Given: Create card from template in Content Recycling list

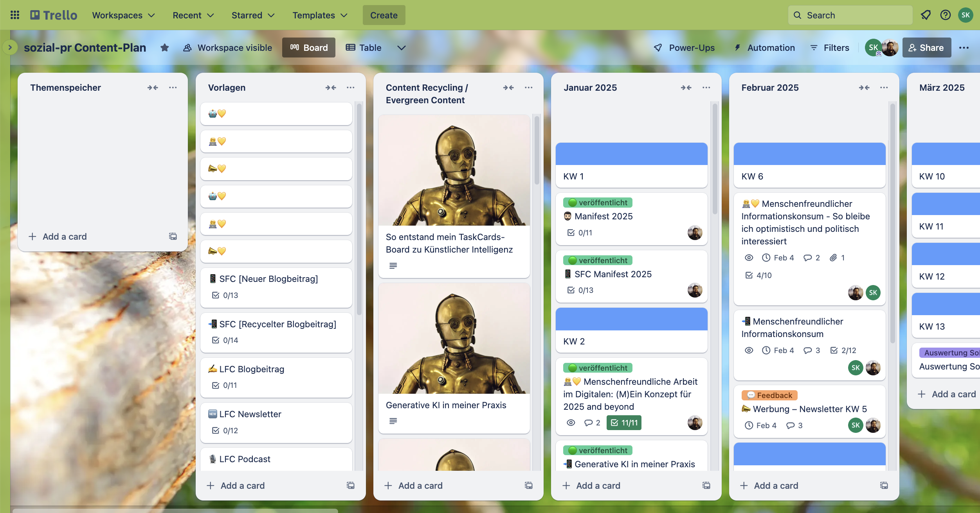Looking at the screenshot, I should (x=529, y=485).
